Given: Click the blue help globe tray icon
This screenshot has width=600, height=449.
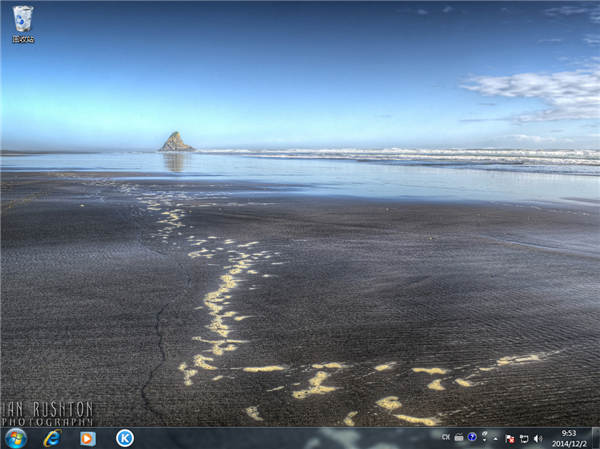Looking at the screenshot, I should point(472,437).
